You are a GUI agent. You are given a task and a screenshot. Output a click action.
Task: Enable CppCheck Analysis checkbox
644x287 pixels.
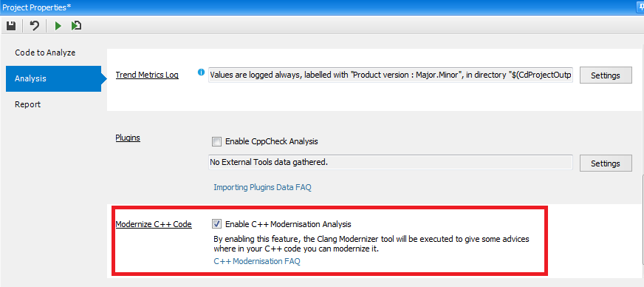pos(216,142)
